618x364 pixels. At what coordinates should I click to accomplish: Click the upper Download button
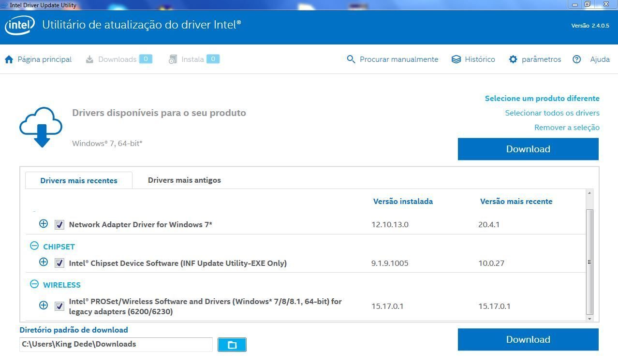tap(528, 149)
